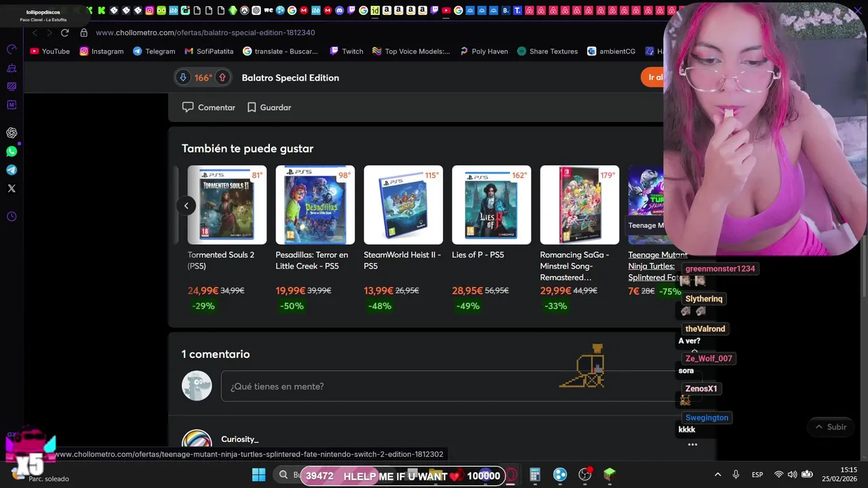868x488 pixels.
Task: Click Romancing SaGa - Minstrel Song title
Action: tap(575, 266)
